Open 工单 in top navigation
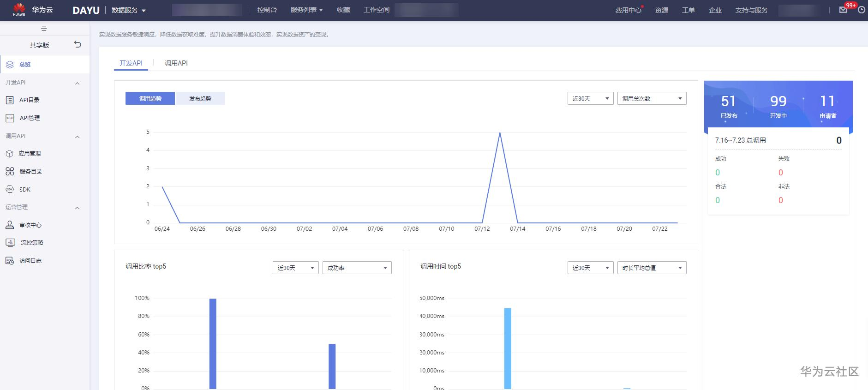The image size is (868, 390). (x=688, y=10)
